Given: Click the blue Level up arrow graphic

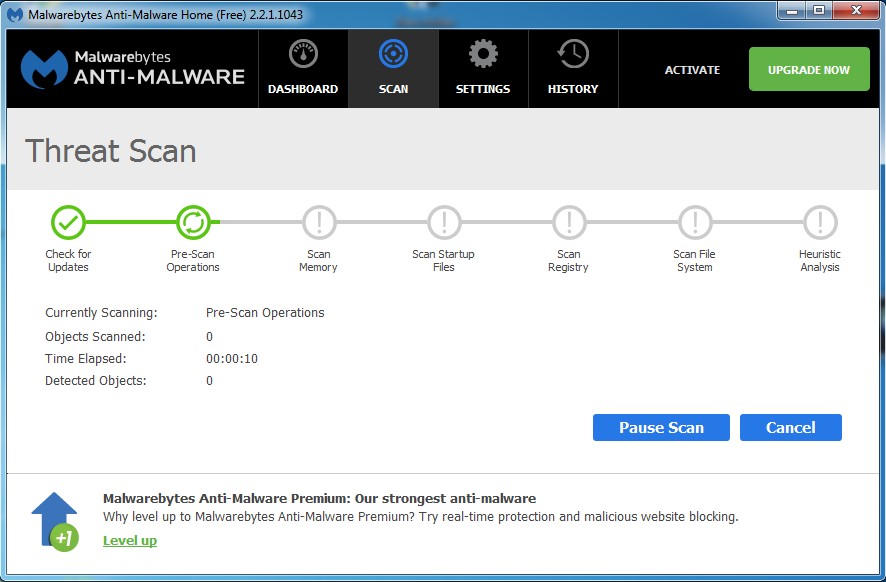Looking at the screenshot, I should [55, 518].
